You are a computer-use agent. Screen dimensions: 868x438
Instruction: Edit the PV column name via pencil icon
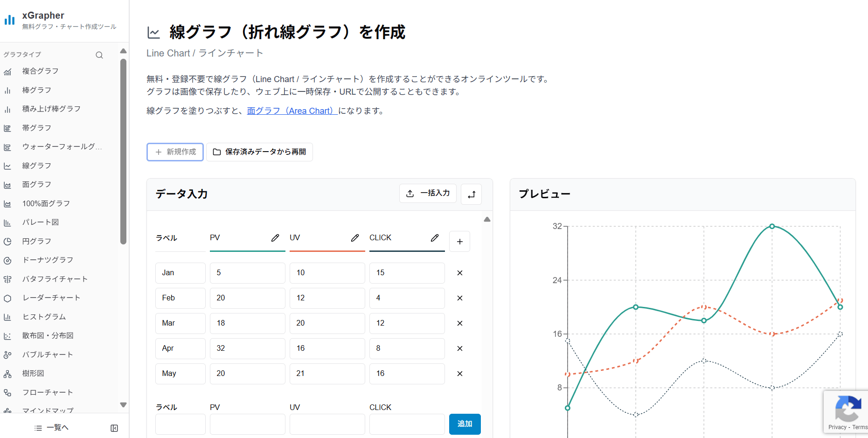275,237
